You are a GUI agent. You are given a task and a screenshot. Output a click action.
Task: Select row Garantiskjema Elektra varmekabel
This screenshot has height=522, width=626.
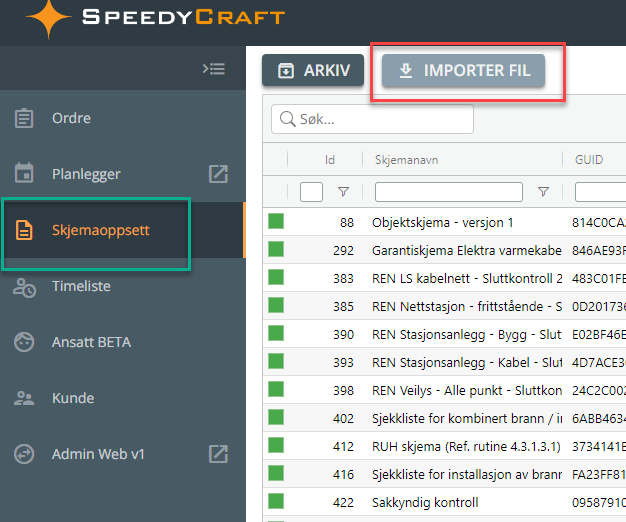(444, 249)
